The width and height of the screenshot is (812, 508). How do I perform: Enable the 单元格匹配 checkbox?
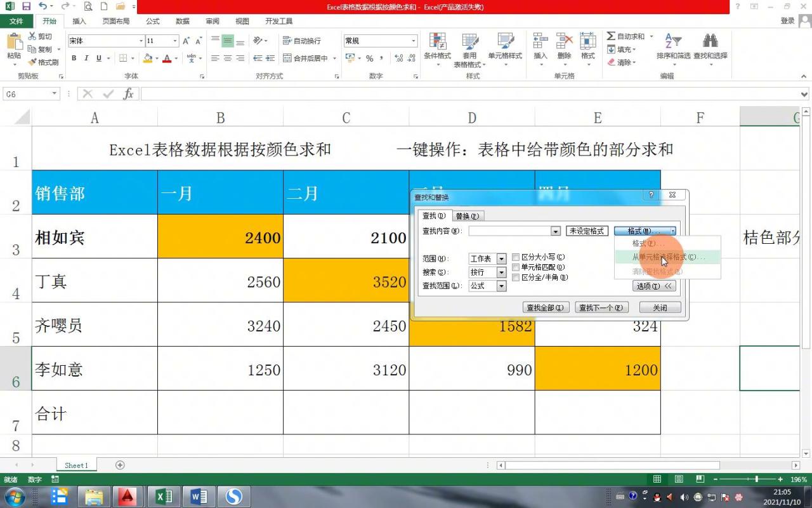pyautogui.click(x=516, y=267)
